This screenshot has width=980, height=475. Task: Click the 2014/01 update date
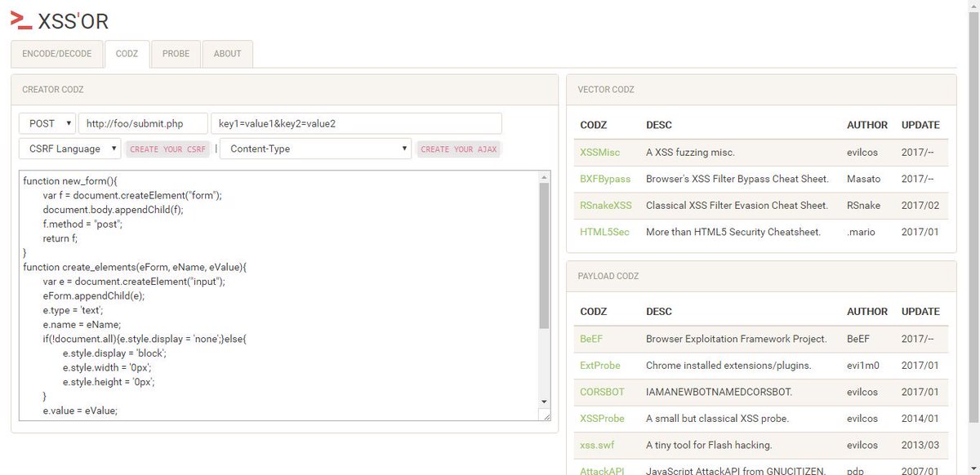pos(920,419)
